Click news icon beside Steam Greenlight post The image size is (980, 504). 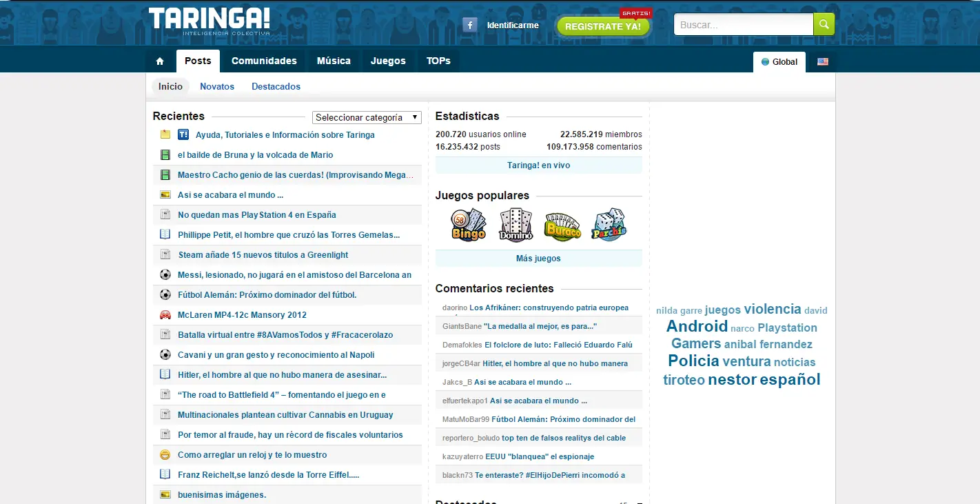165,254
